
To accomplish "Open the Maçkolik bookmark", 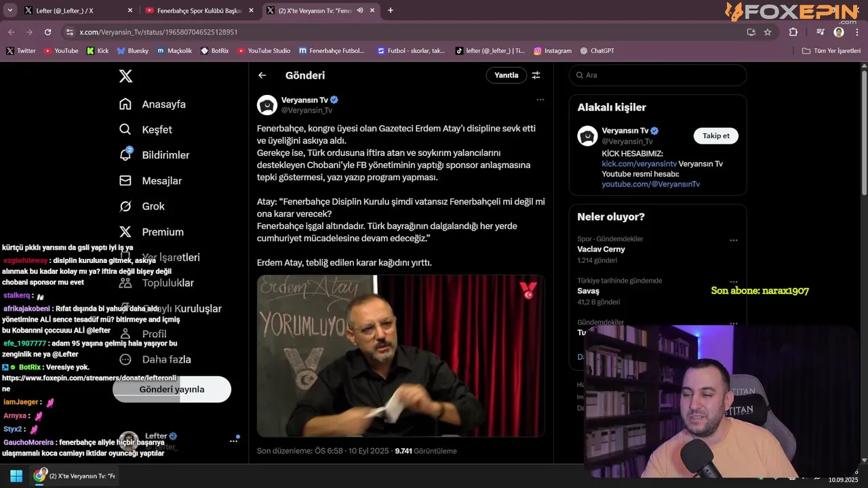I will coord(174,50).
